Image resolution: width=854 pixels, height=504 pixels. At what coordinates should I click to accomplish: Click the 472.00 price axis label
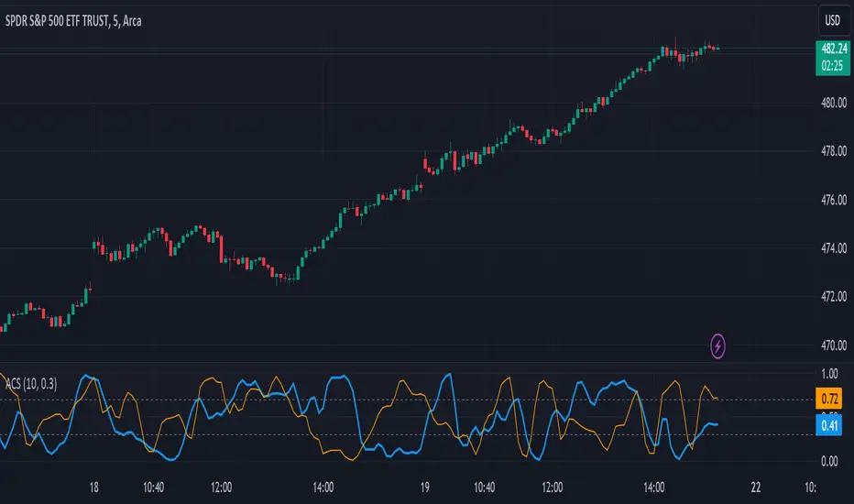834,296
